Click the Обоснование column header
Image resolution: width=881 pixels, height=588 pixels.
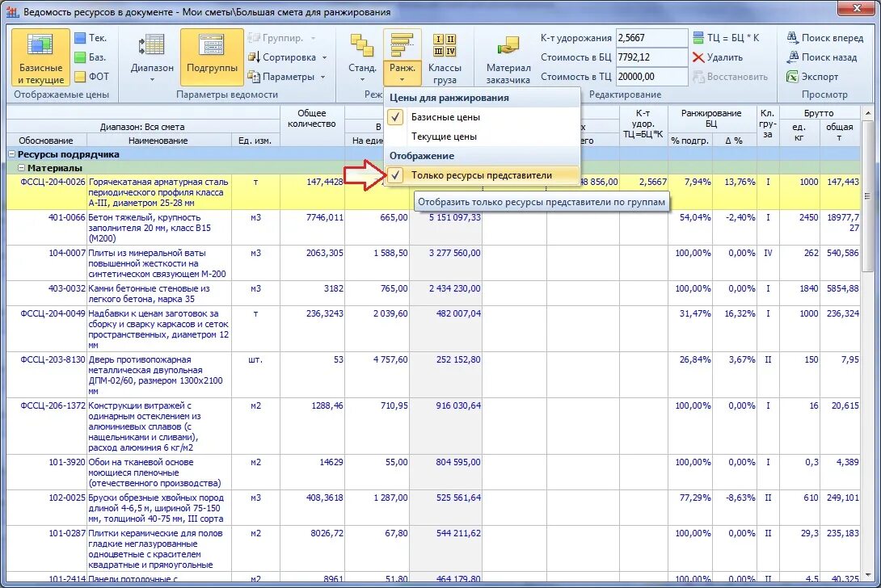[x=45, y=141]
